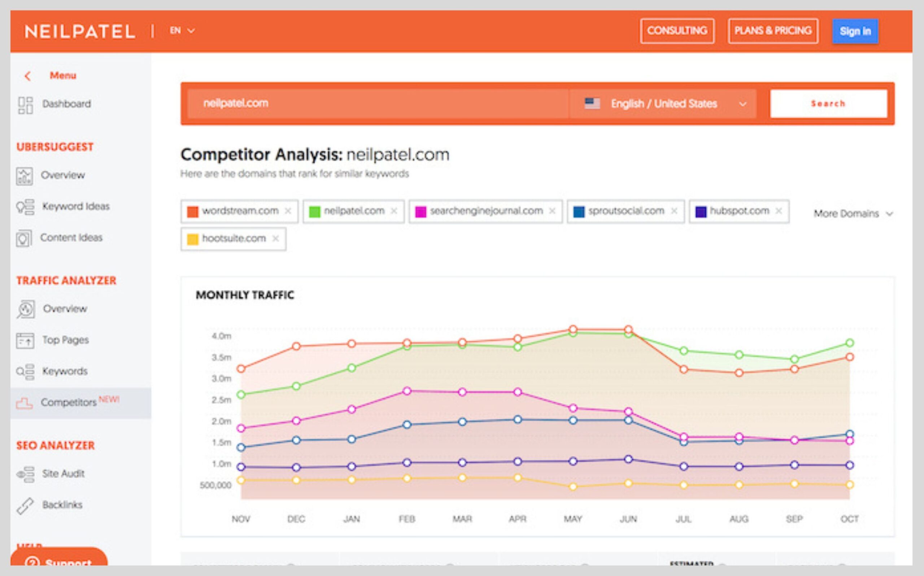The image size is (924, 576).
Task: Click the SEO ANALYZER section heading
Action: point(56,446)
